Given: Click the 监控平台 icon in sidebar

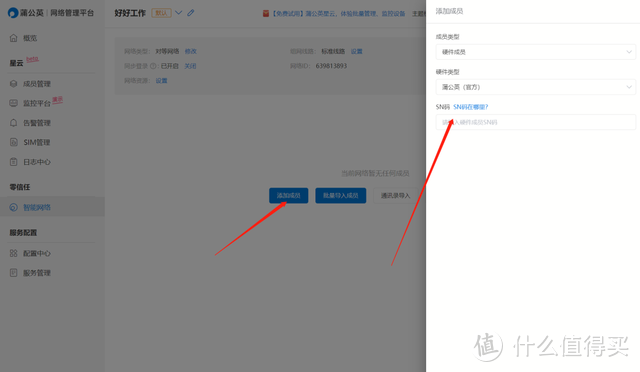Looking at the screenshot, I should (13, 103).
